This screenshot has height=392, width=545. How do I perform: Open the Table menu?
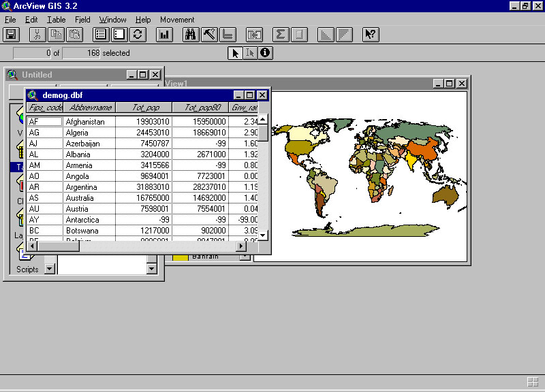tap(56, 20)
